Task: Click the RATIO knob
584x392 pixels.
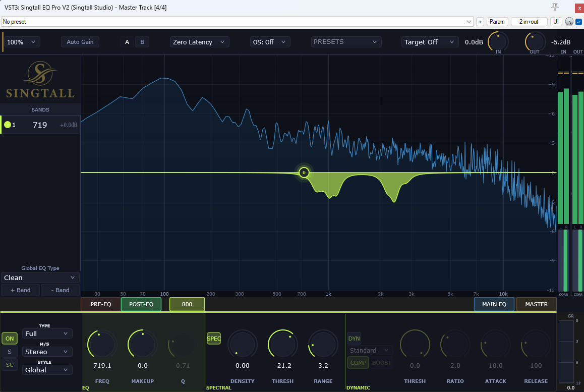Action: pyautogui.click(x=455, y=344)
